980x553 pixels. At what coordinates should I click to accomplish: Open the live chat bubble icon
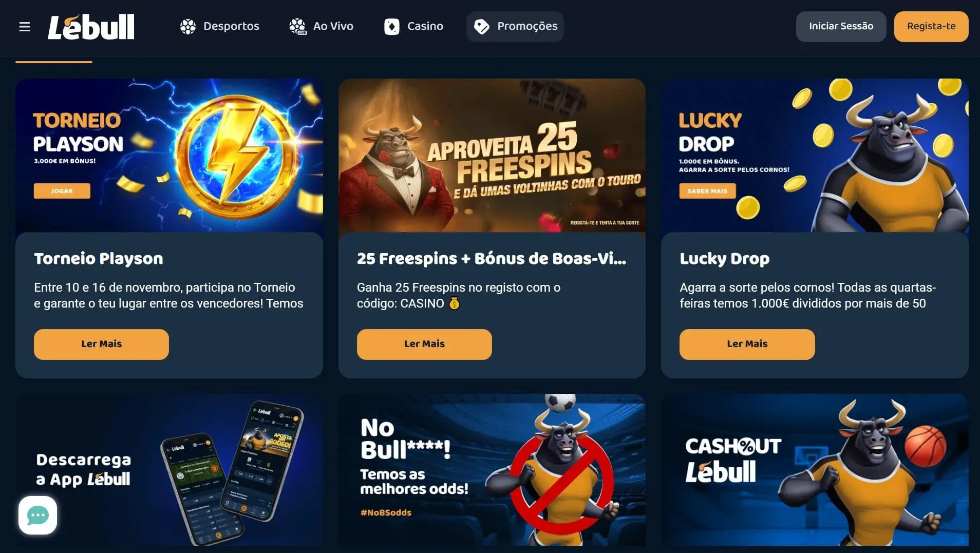[37, 515]
